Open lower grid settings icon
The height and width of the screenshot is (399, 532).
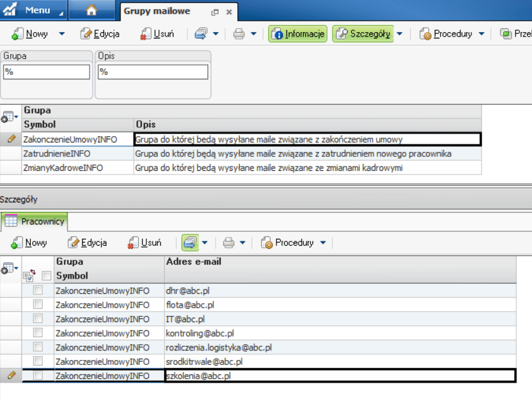tap(9, 268)
